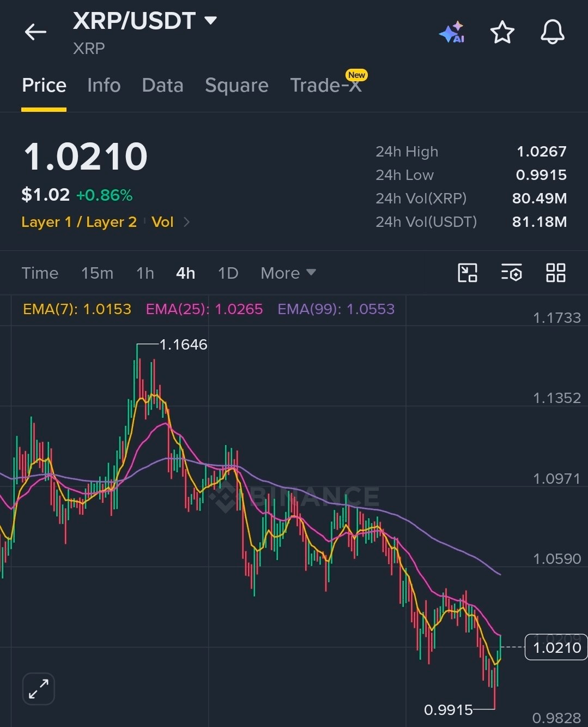Viewport: 588px width, 727px height.
Task: Open the XRP/USDT pair selector dropdown
Action: tap(145, 21)
